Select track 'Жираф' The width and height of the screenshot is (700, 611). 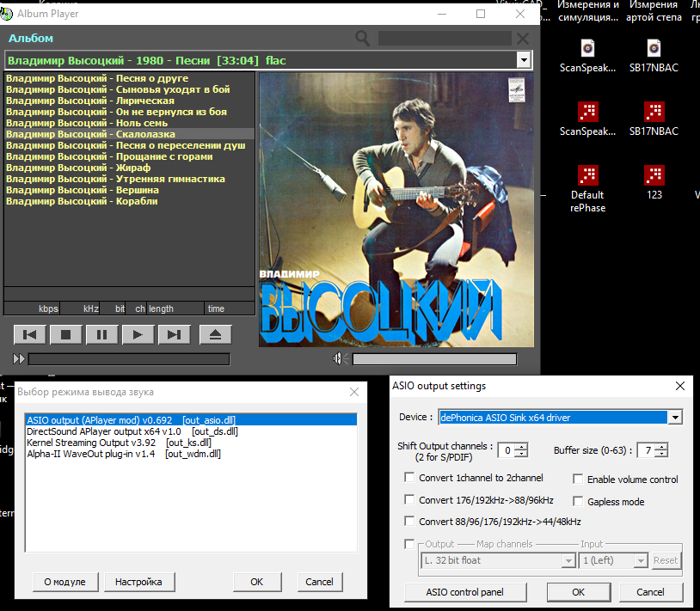[x=130, y=168]
